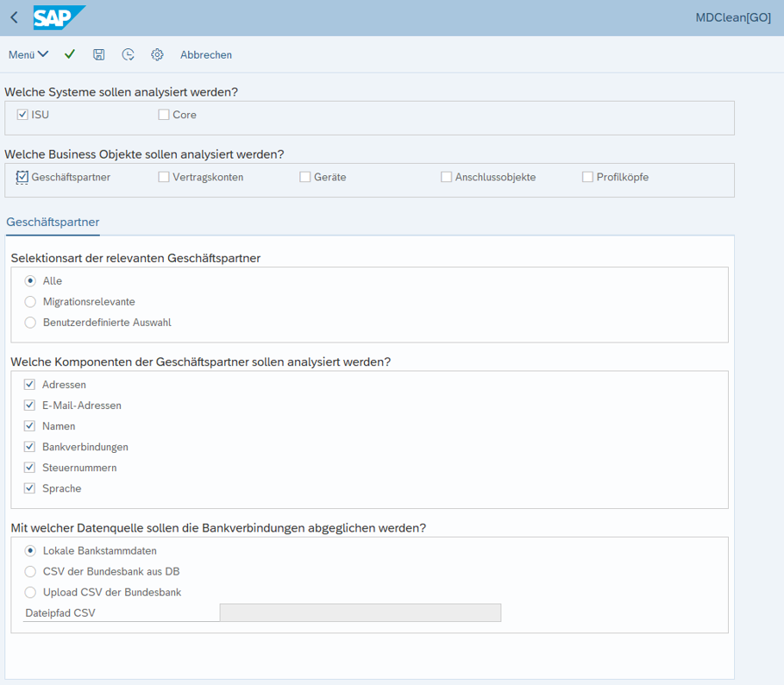Screen dimensions: 784x685
Task: Click the 'Dateipfad CSV' label
Action: tap(60, 613)
